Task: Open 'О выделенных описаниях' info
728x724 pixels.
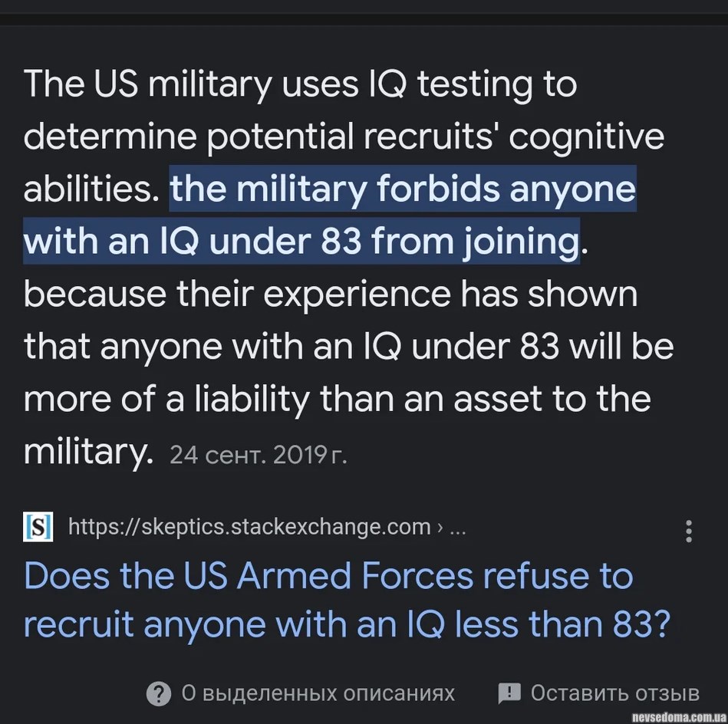Action: click(318, 694)
